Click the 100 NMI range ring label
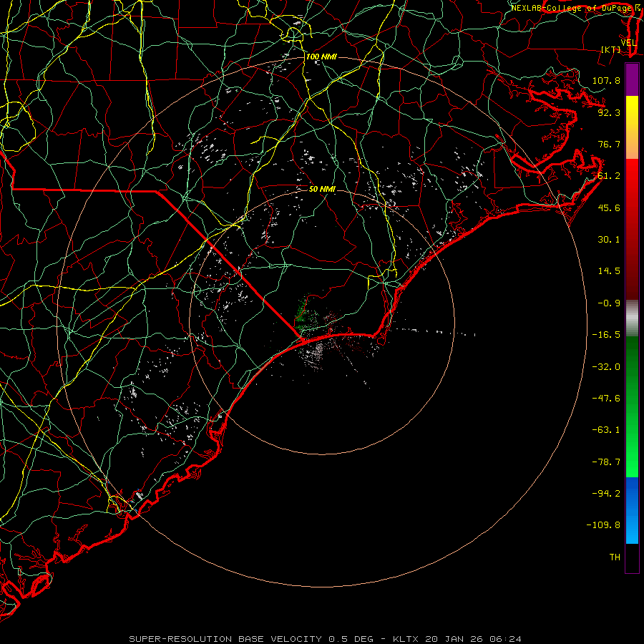The height and width of the screenshot is (644, 644). point(321,57)
